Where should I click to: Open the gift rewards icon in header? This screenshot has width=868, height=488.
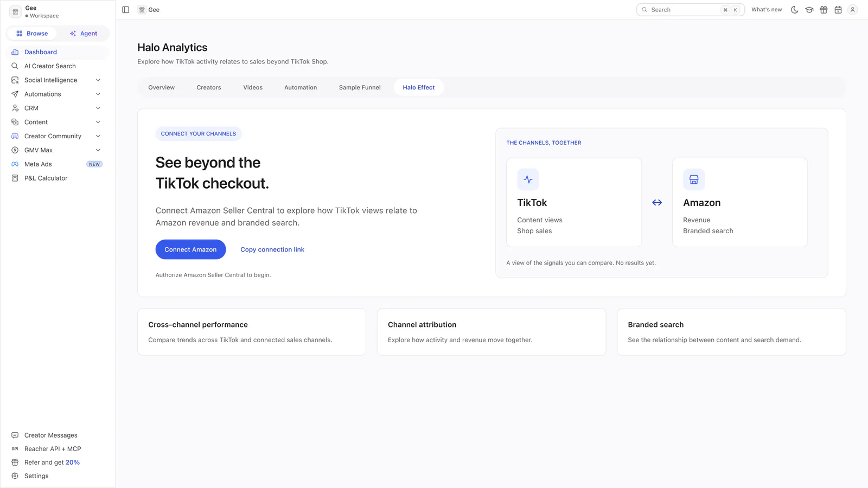(824, 10)
